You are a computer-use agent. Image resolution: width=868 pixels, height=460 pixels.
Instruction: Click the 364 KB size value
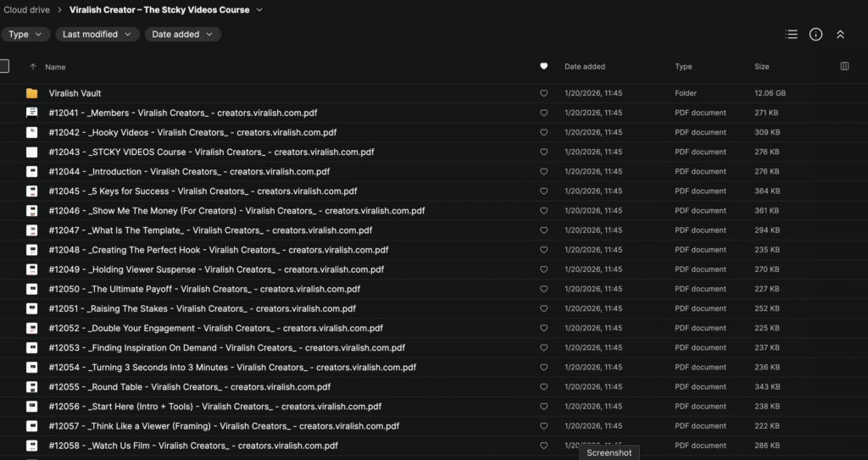coord(767,191)
